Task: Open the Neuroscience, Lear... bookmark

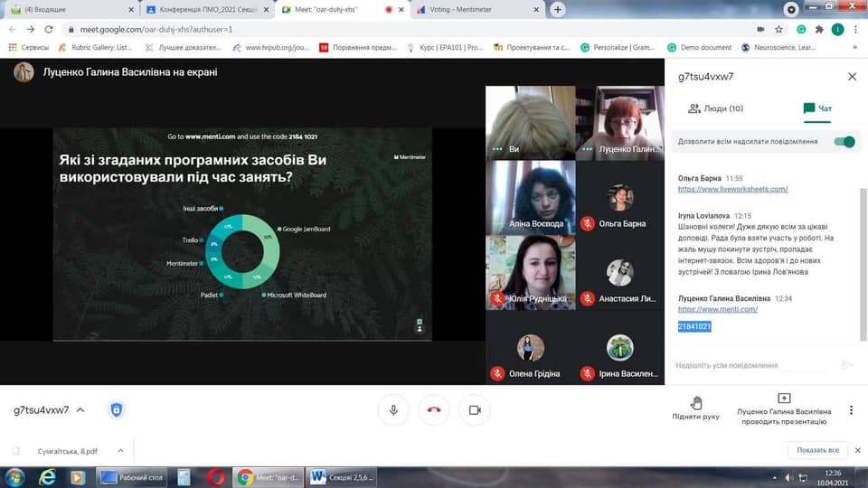Action: 778,48
